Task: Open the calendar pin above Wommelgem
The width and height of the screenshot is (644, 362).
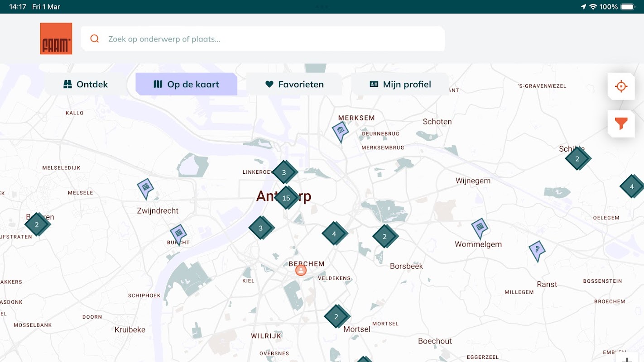Action: click(x=480, y=228)
